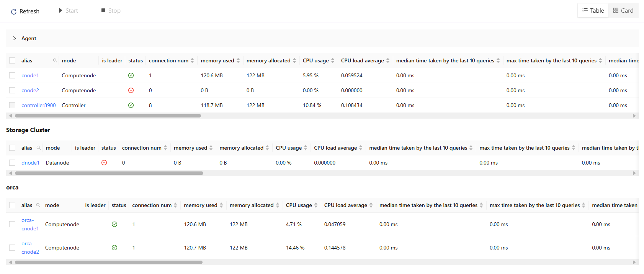Switch to Table view
Image resolution: width=644 pixels, height=274 pixels.
click(593, 11)
